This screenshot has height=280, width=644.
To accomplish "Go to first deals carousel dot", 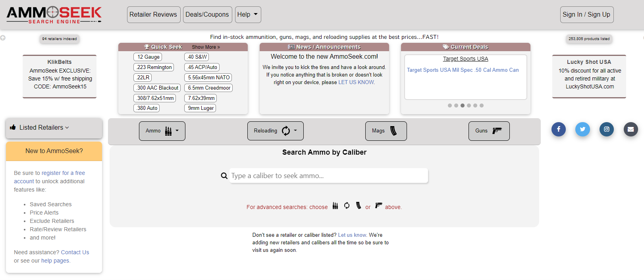I will (450, 105).
